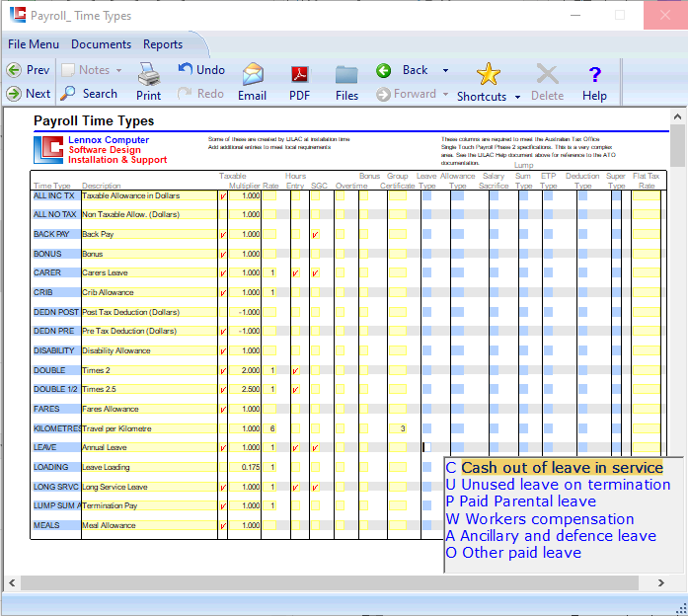
Task: Open the Reports menu
Action: click(x=163, y=44)
